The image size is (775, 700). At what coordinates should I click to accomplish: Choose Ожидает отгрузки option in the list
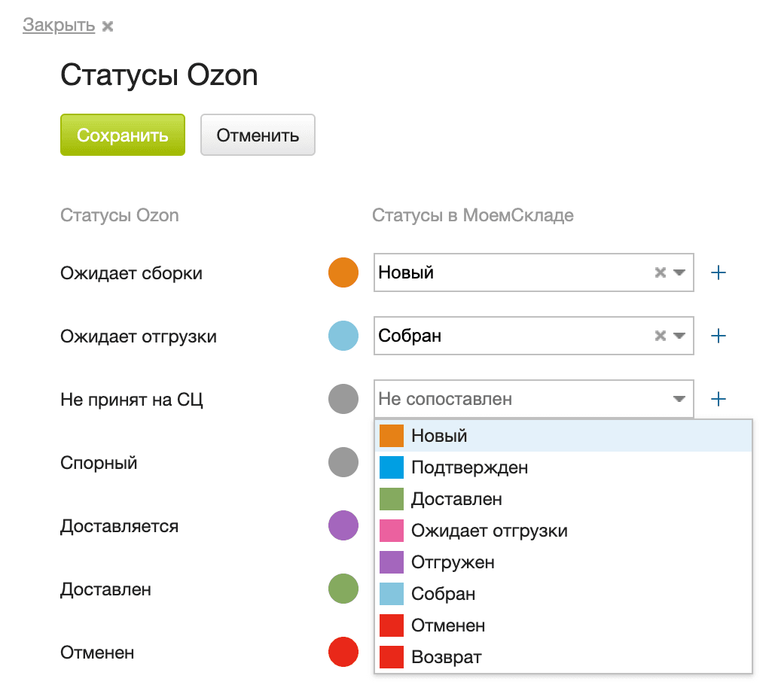coord(489,531)
